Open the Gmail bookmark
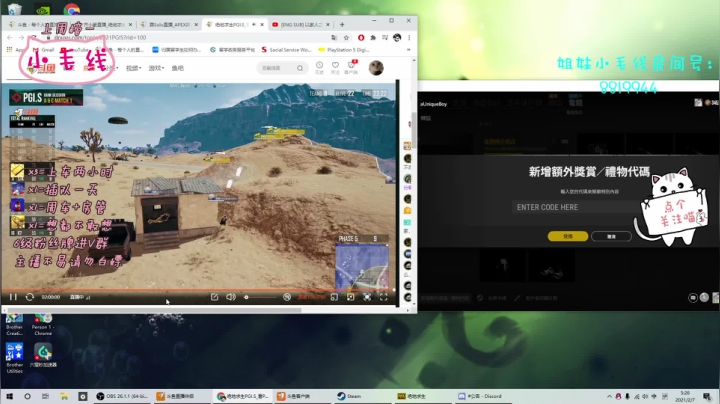Viewport: 720px width, 404px height. click(x=44, y=50)
